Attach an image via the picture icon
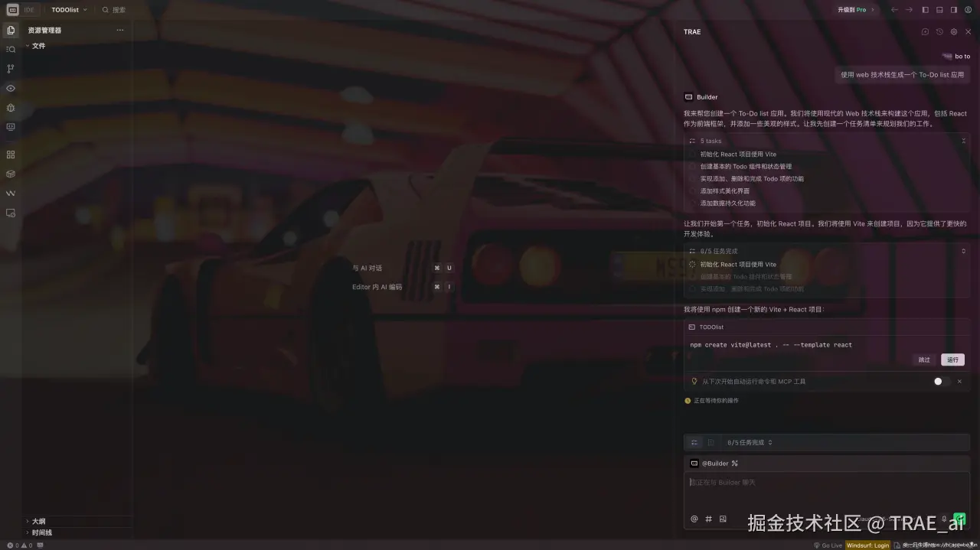 click(x=723, y=519)
